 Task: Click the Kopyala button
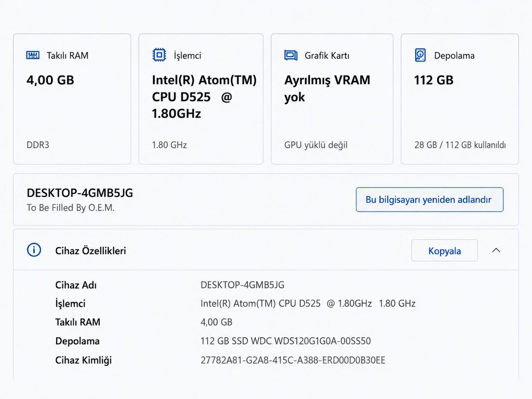tap(445, 250)
